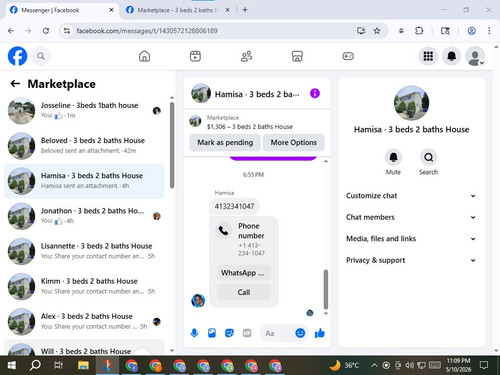Close the Messenger tab
Image resolution: width=500 pixels, height=375 pixels.
point(111,10)
